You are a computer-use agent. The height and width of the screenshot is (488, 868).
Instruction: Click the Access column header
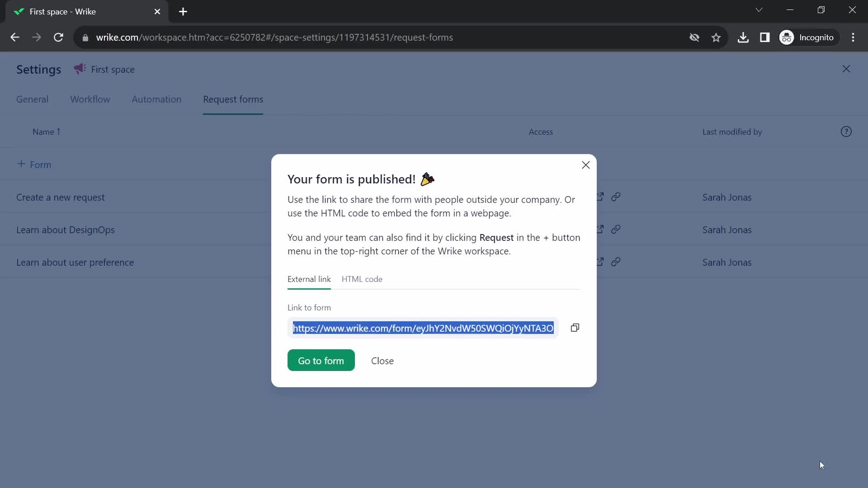(541, 132)
